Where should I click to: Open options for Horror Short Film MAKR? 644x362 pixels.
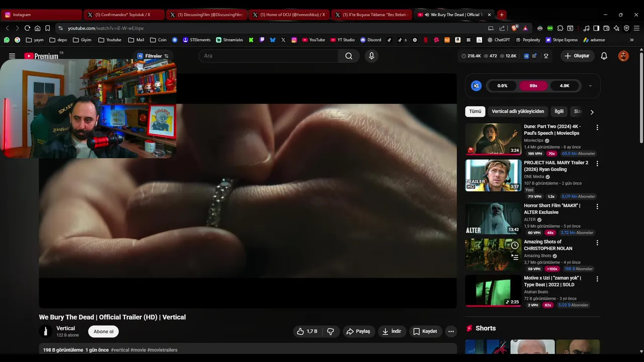click(x=597, y=207)
